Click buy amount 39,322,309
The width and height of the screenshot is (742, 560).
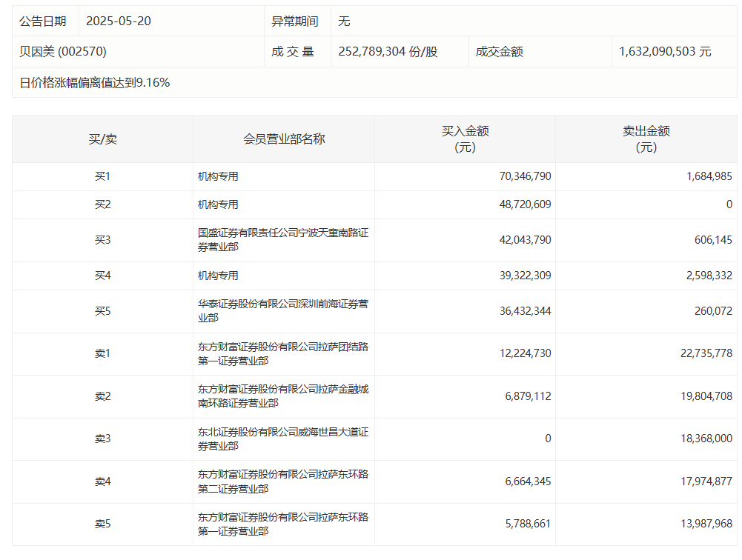(x=526, y=276)
